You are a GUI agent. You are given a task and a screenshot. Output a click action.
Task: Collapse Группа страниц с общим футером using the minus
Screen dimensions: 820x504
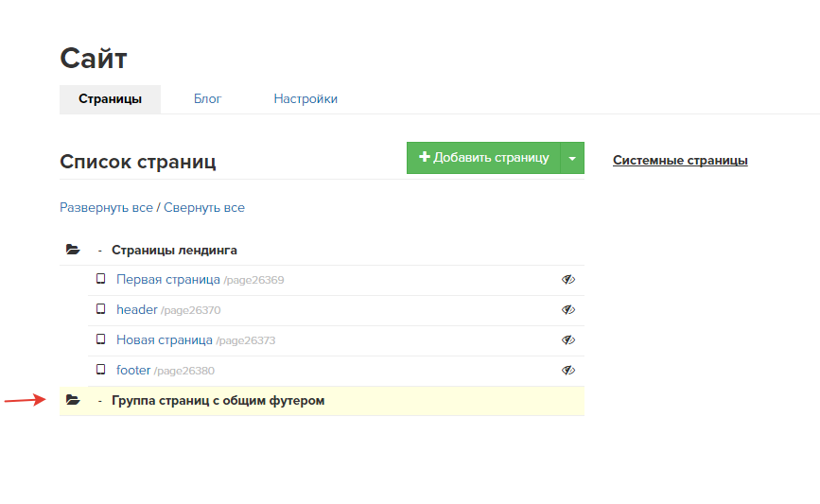[x=99, y=402]
